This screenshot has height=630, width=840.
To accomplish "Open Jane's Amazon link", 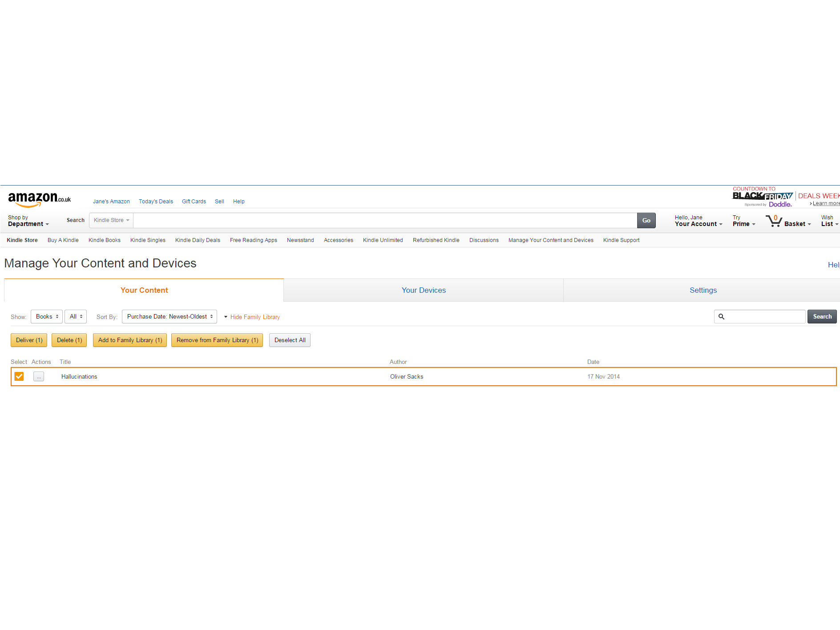I will (111, 202).
